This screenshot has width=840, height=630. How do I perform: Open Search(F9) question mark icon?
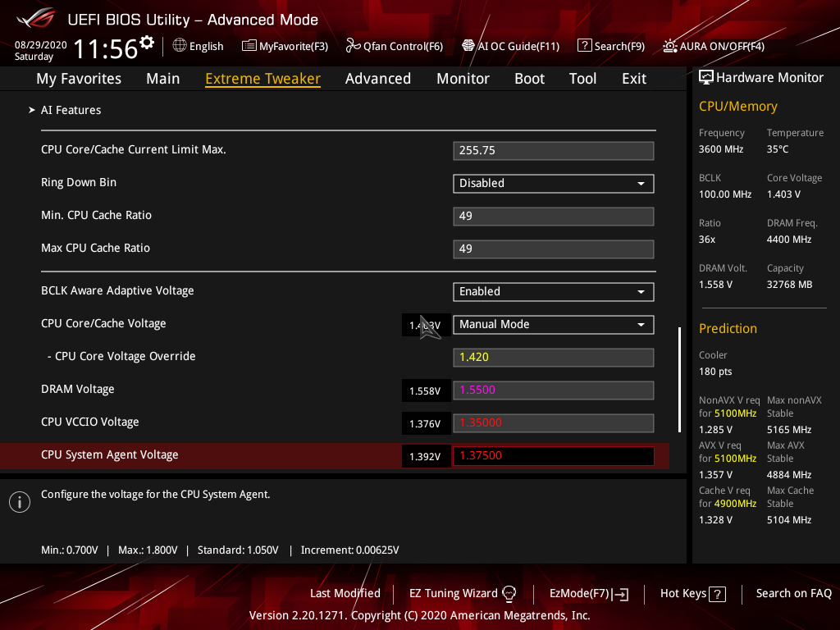click(x=584, y=46)
